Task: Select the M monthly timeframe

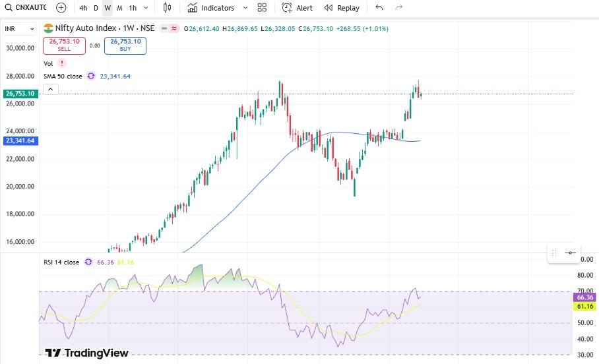Action: coord(119,8)
